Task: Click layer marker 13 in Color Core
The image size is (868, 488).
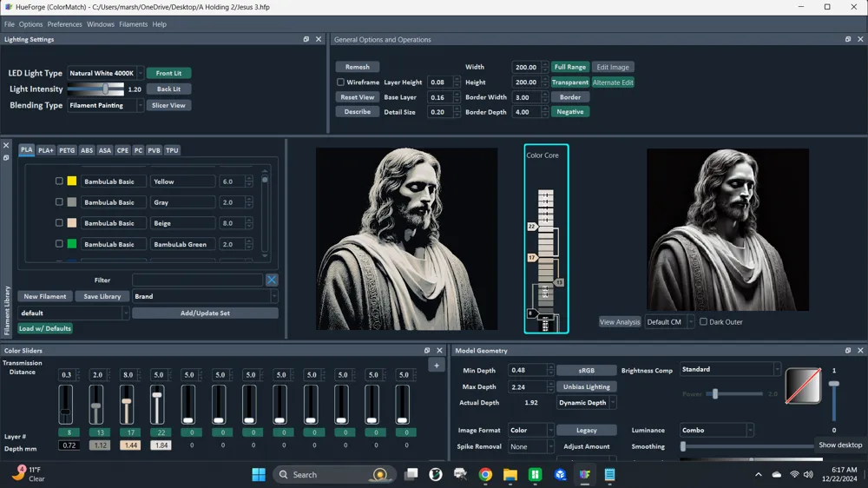Action: pyautogui.click(x=559, y=282)
